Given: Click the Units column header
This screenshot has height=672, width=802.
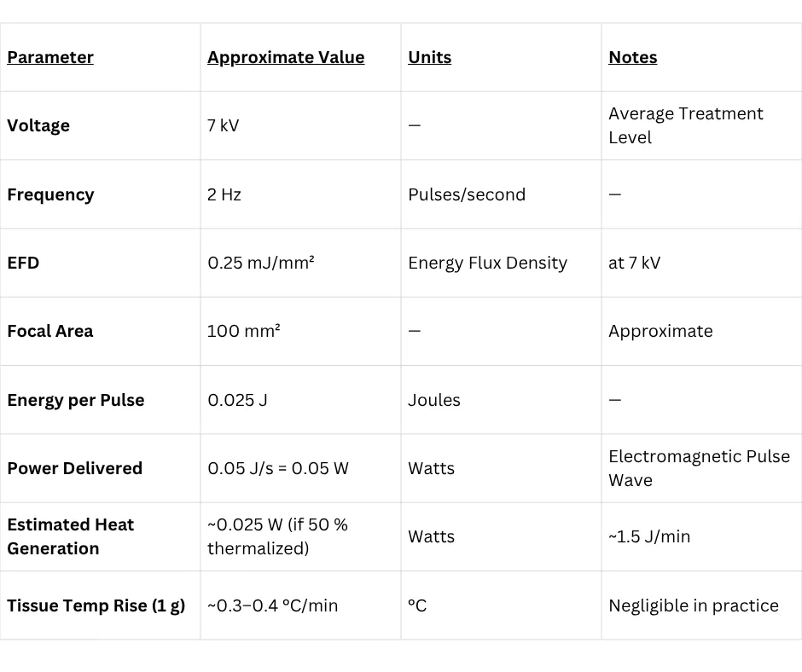Looking at the screenshot, I should (430, 57).
